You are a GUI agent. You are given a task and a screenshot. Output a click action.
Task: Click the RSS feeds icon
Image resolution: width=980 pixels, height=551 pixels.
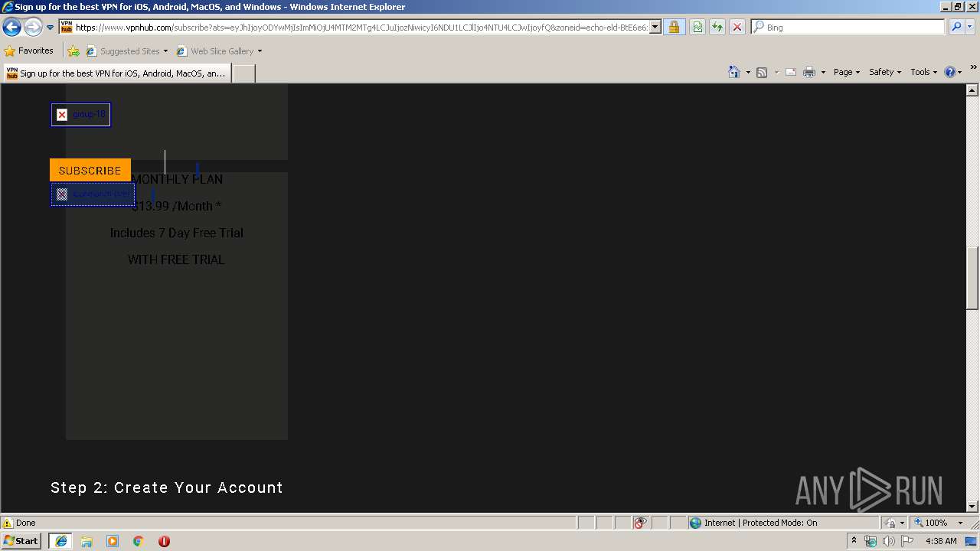click(762, 72)
